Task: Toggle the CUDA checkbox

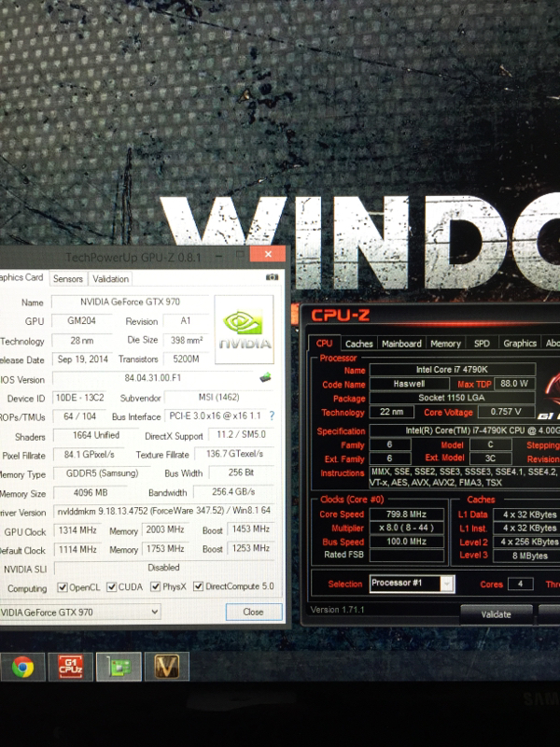Action: 111,587
